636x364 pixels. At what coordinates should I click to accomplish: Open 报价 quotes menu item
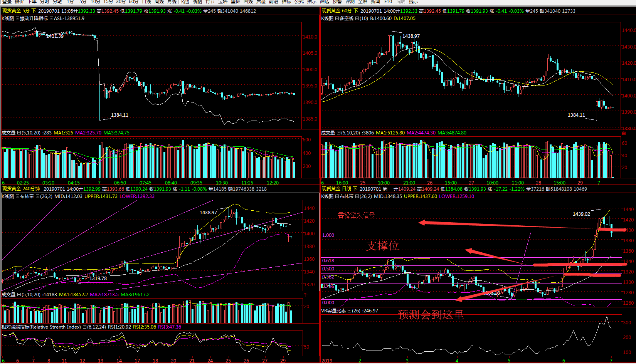point(19,2)
